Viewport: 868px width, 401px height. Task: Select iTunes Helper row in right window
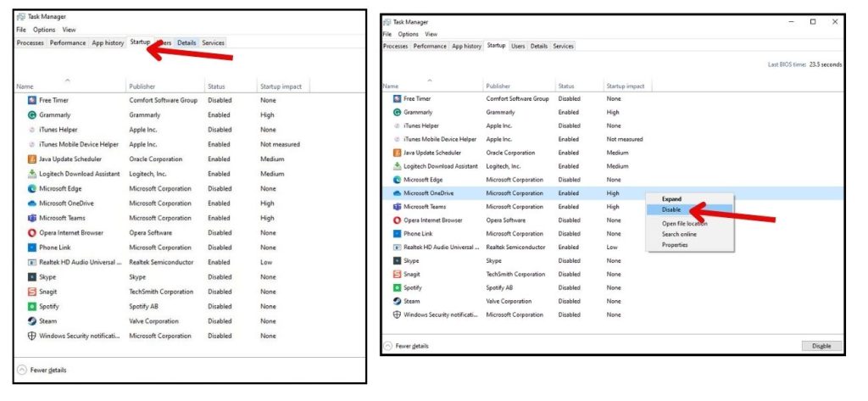pos(612,125)
